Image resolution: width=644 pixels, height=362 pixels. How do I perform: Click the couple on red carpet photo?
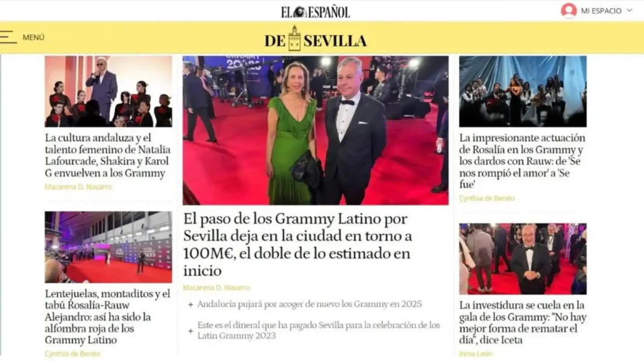315,130
